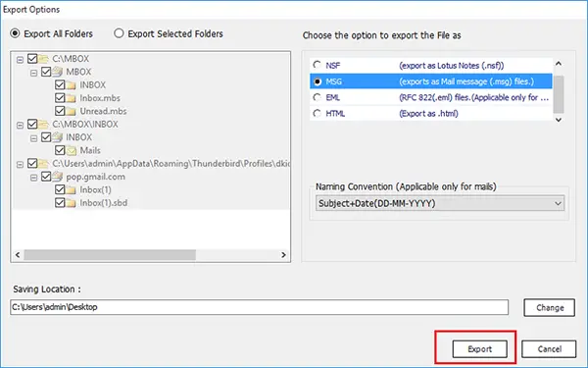This screenshot has width=588, height=368.
Task: Toggle checkbox for Inbox.mbs
Action: tap(60, 97)
